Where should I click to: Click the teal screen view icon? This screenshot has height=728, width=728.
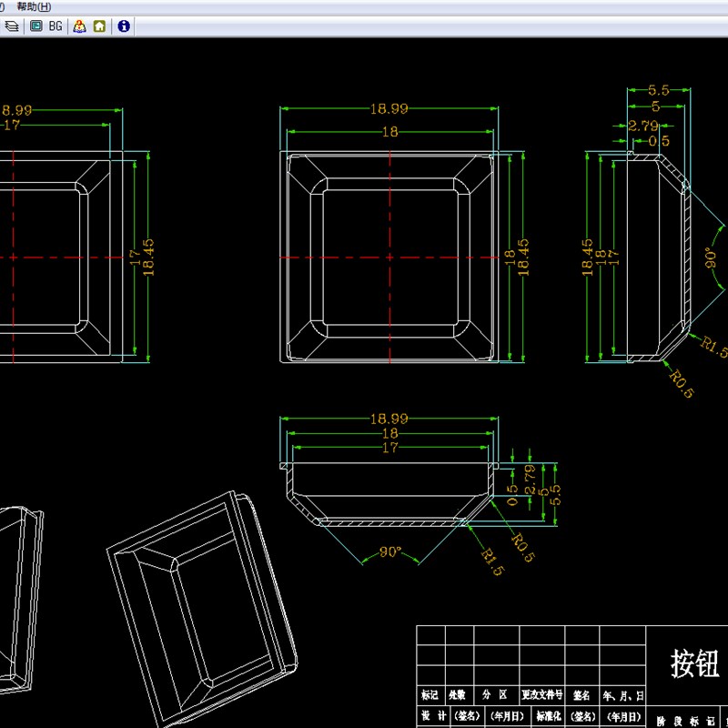pos(35,26)
